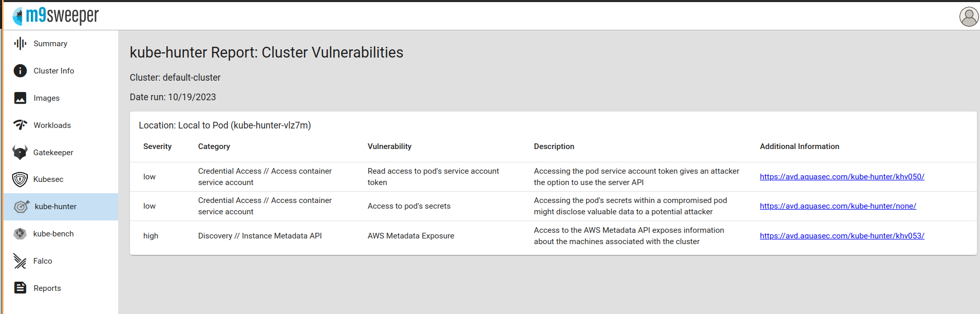Open the khv050 aquasec link
Viewport: 980px width, 314px height.
[842, 177]
